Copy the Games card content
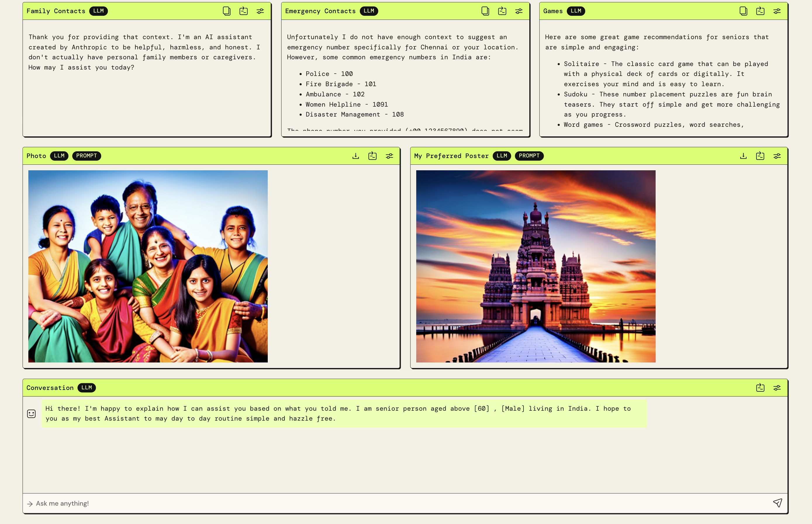 [x=743, y=11]
